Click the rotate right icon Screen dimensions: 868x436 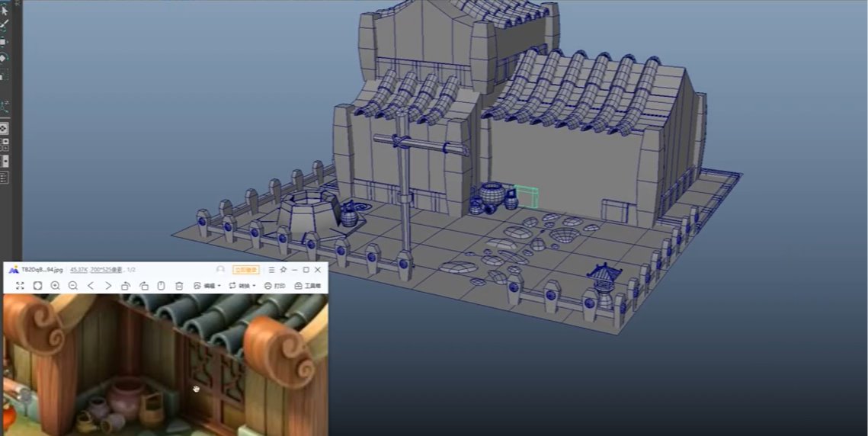143,286
